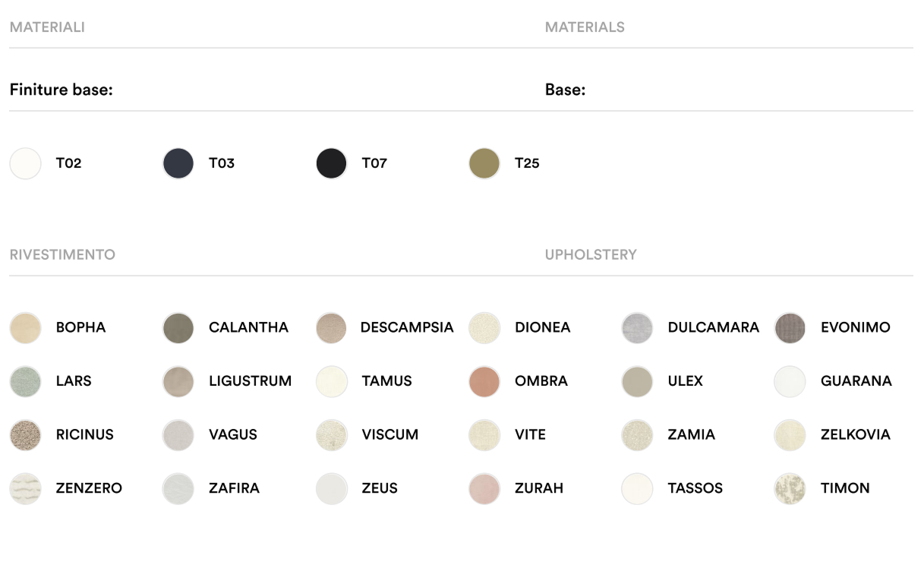Choose the EVONIMO textured fabric swatch
924x568 pixels.
pyautogui.click(x=790, y=328)
